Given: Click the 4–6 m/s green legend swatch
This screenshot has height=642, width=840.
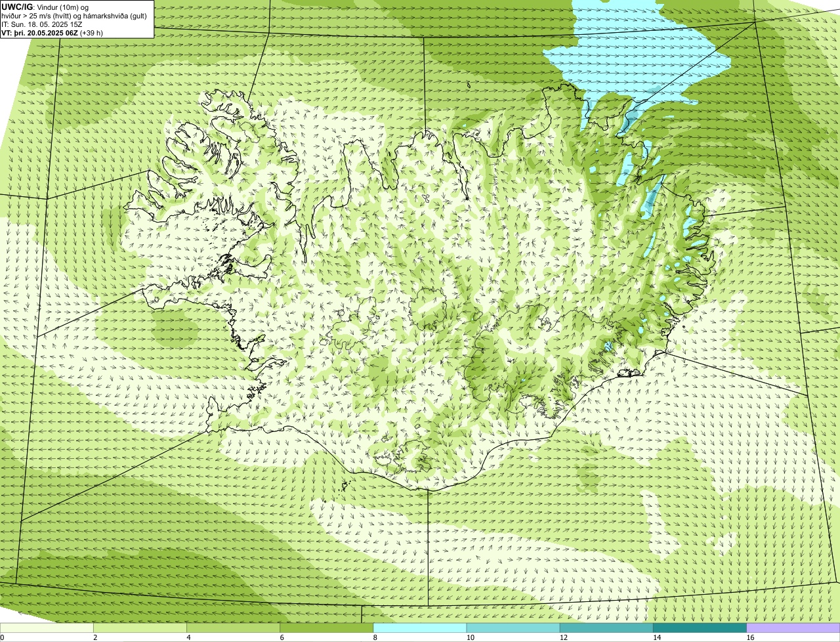Looking at the screenshot, I should pyautogui.click(x=234, y=628).
